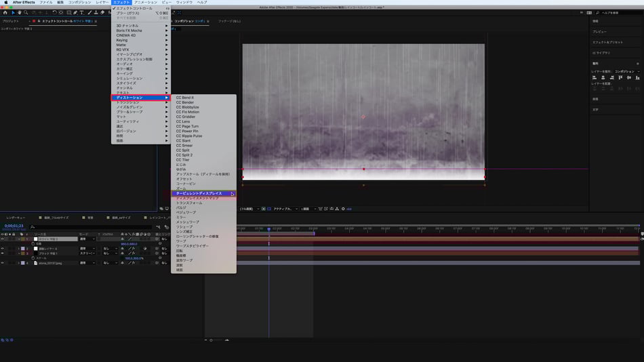Screen dimensions: 644x362
Task: Toggle visibility of stone_00137.jpeg layer
Action: tap(2, 262)
